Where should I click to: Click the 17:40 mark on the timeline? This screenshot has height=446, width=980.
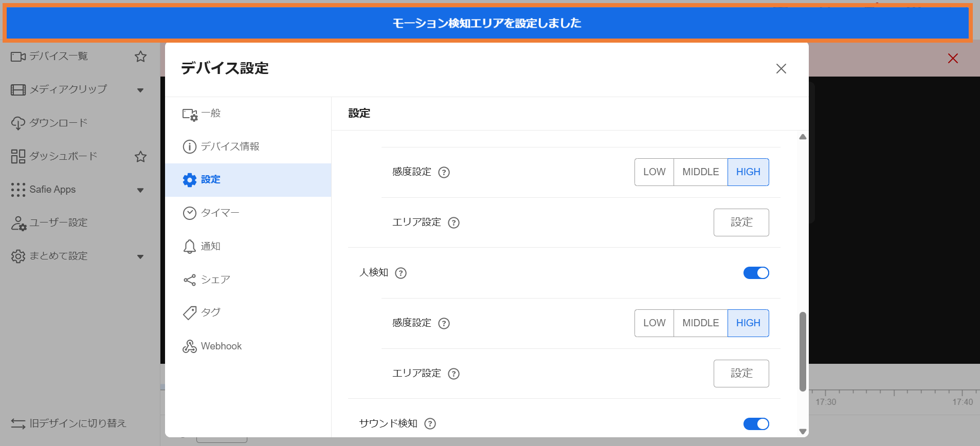tap(963, 402)
